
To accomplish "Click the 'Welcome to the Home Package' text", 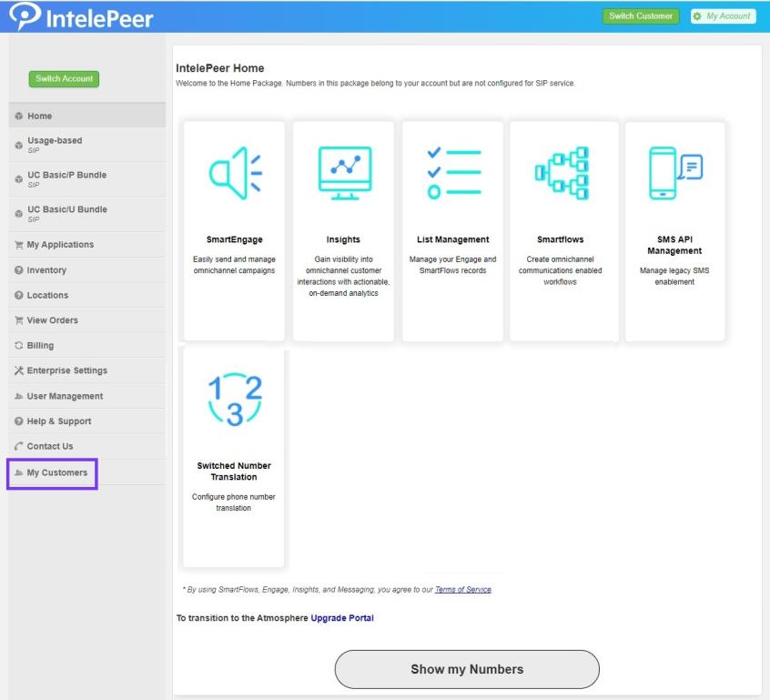I will 376,84.
